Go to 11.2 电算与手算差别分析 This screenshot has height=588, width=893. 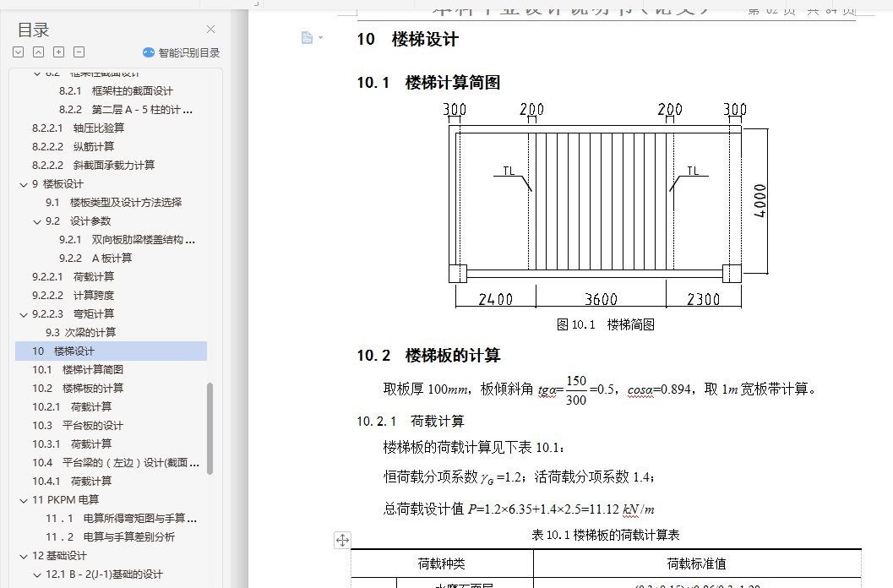tap(110, 536)
